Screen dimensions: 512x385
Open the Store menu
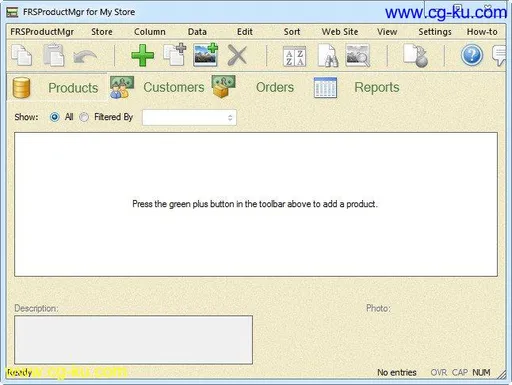pyautogui.click(x=102, y=32)
